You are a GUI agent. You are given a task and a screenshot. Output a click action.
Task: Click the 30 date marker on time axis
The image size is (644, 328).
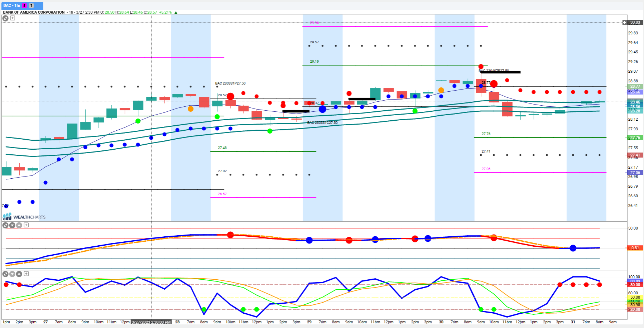pos(441,322)
